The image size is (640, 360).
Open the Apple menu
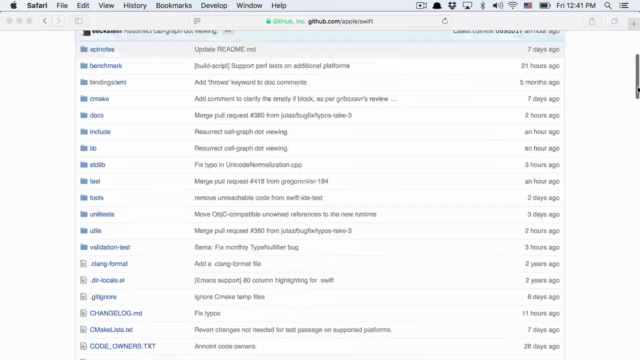tap(13, 5)
